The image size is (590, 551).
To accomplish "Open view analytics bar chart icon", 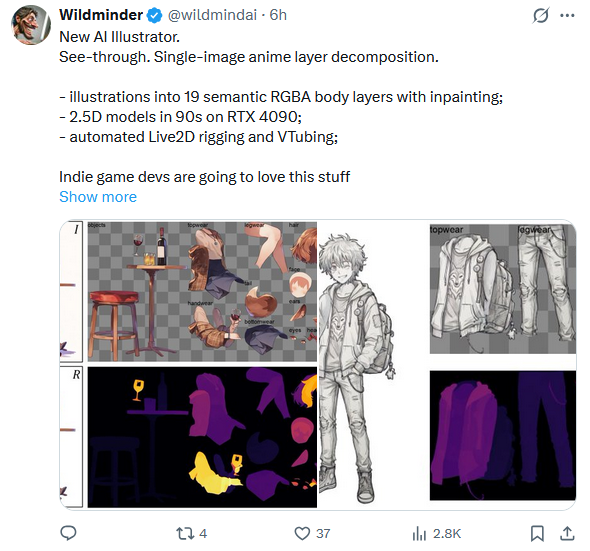I will click(x=419, y=533).
